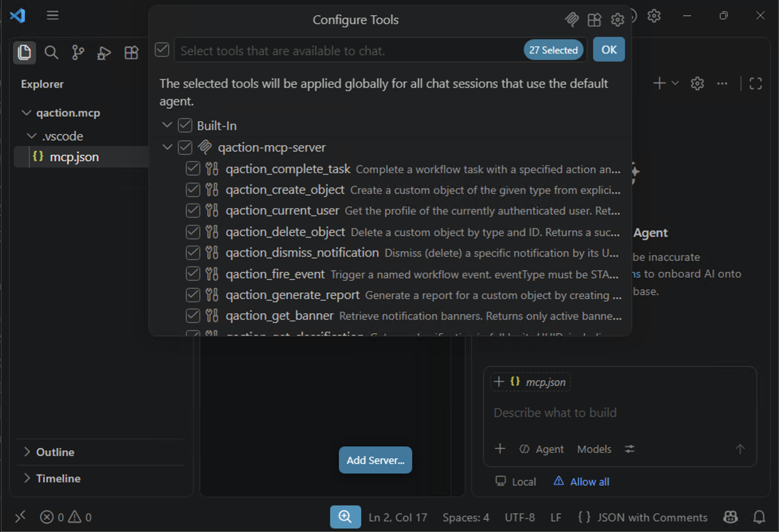Open new chat dropdown arrow
Viewport: 779px width, 532px height.
(x=675, y=83)
